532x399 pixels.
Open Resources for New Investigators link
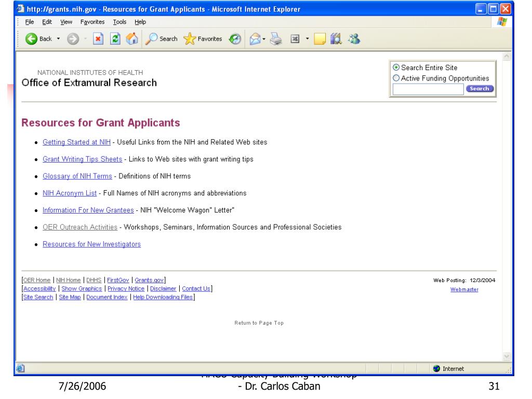click(91, 244)
